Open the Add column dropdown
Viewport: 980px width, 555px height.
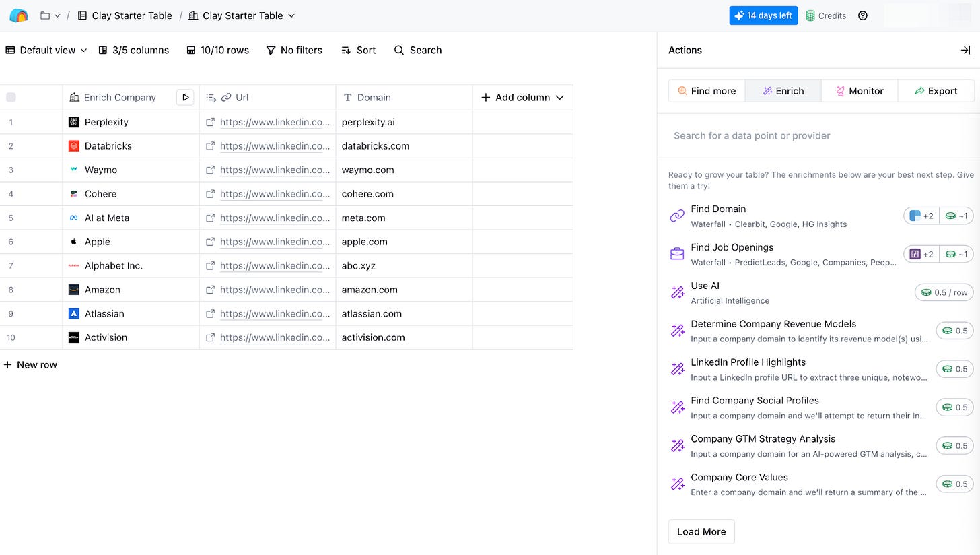523,98
